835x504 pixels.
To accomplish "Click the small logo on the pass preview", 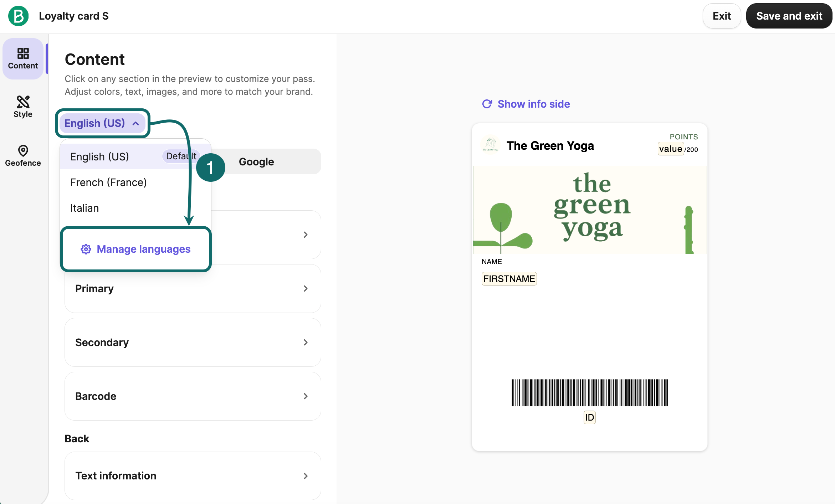I will click(491, 144).
